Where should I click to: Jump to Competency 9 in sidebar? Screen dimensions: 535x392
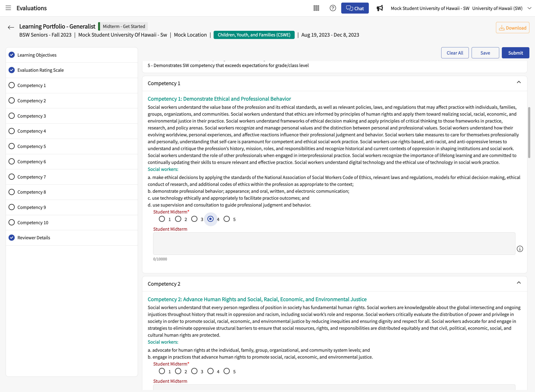coord(72,207)
